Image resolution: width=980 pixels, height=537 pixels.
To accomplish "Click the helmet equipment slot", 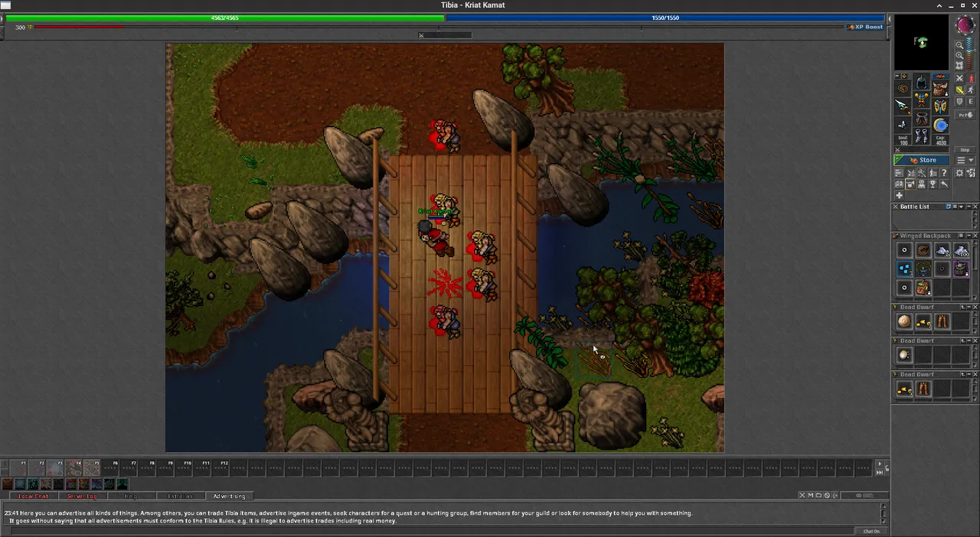I will pyautogui.click(x=921, y=81).
